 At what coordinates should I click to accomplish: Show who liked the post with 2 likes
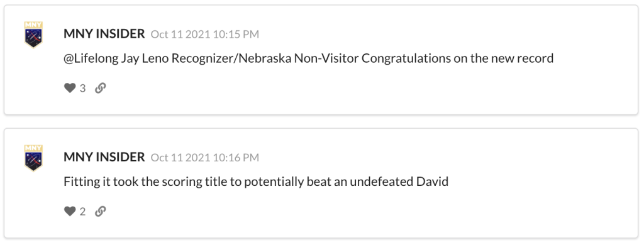82,211
